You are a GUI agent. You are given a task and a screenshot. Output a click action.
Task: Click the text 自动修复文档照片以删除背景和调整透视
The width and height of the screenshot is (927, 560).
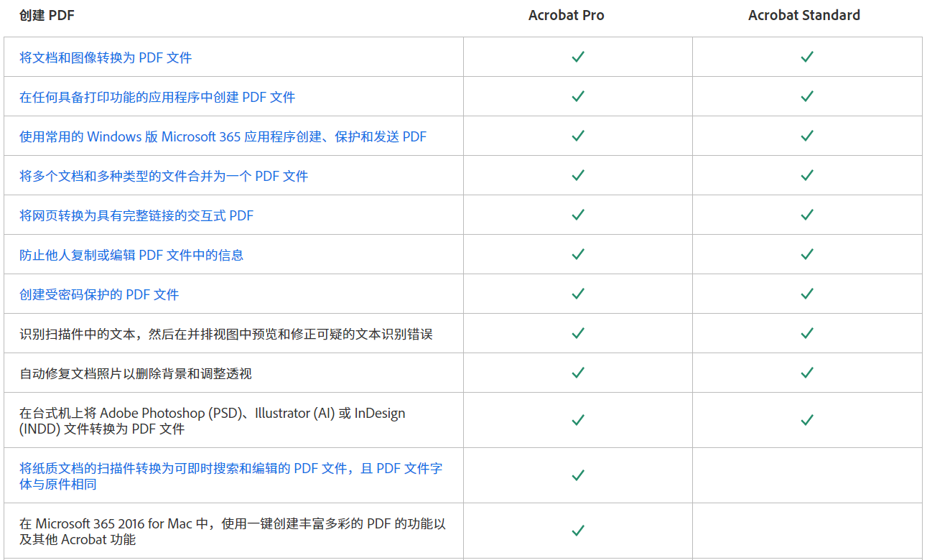136,373
